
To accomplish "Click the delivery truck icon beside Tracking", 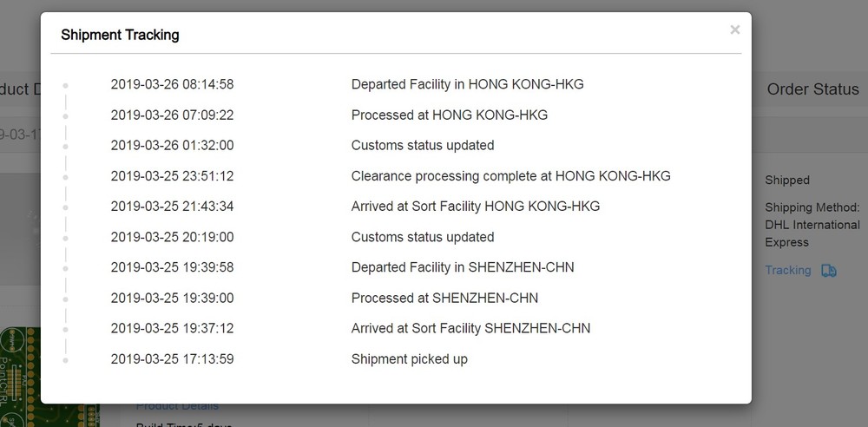I will pyautogui.click(x=829, y=271).
